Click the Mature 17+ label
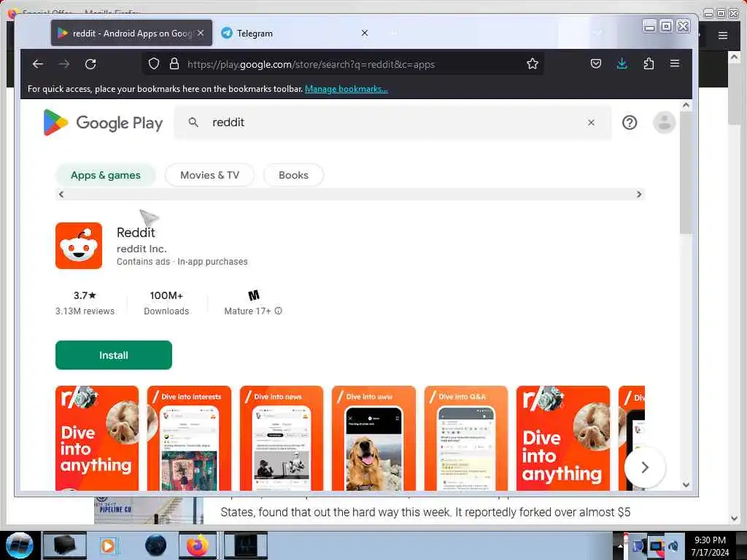The width and height of the screenshot is (747, 560). 247,311
